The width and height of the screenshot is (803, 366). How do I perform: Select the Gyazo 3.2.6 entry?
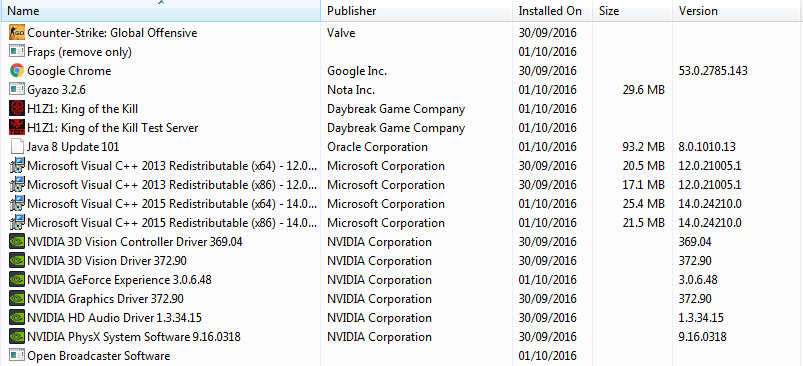click(x=402, y=90)
